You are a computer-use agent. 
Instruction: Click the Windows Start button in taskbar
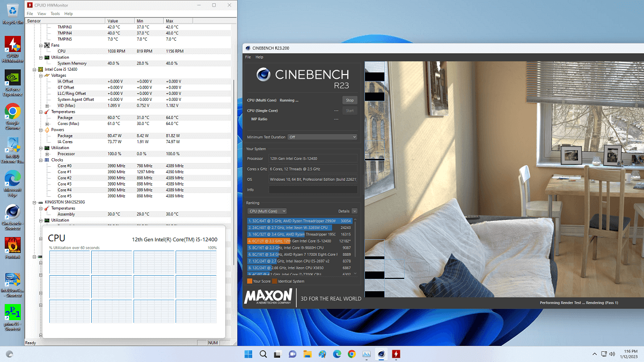[x=248, y=354]
